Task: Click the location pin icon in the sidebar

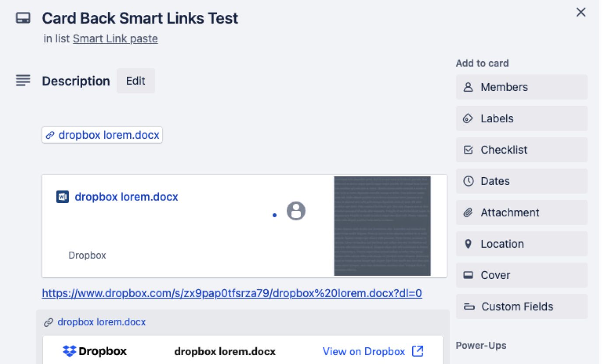Action: point(468,244)
